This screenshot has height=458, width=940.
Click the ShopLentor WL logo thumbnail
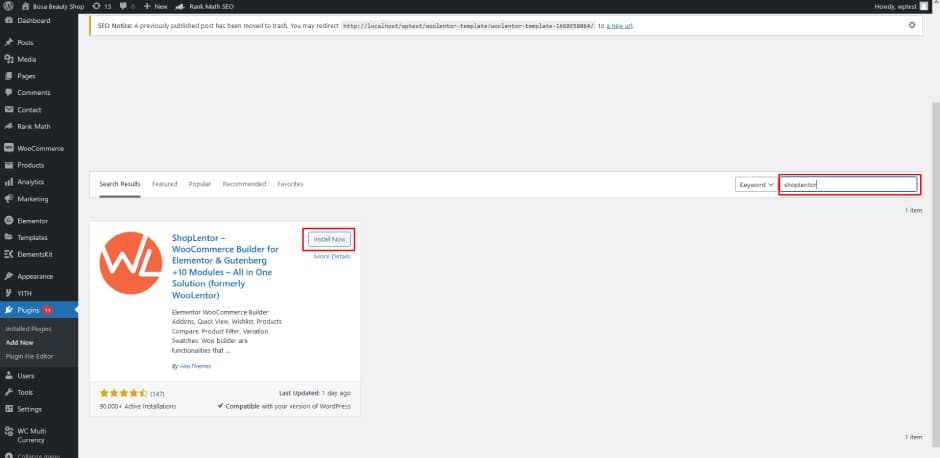pos(131,263)
